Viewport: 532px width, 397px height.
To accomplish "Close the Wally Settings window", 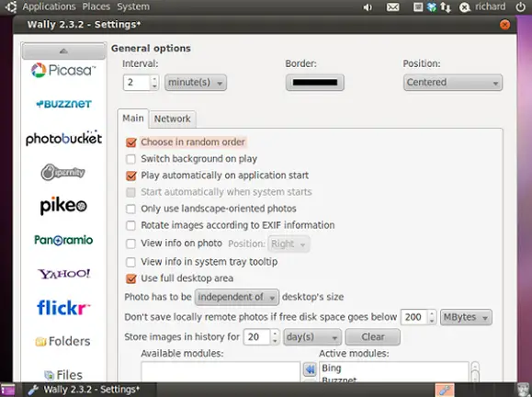I will tap(504, 25).
